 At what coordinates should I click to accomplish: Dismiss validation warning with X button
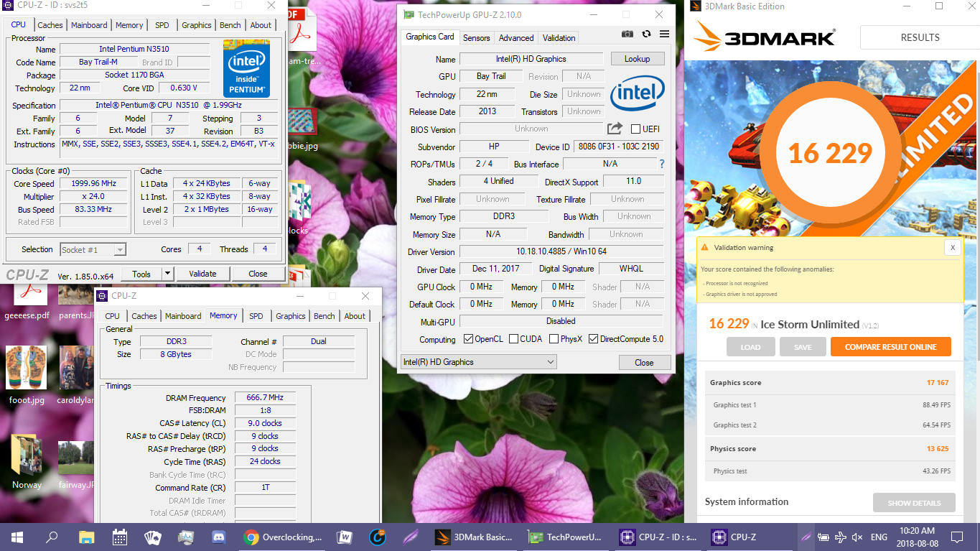(953, 247)
